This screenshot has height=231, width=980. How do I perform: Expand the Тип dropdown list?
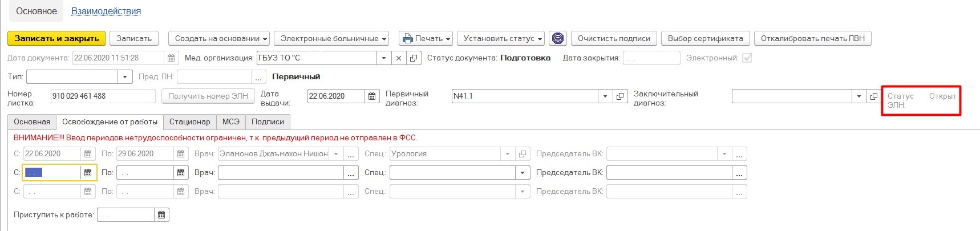click(125, 77)
